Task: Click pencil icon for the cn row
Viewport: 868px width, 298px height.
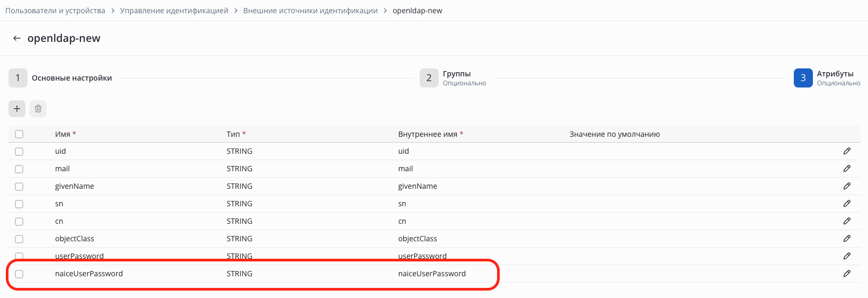Action: pos(847,221)
